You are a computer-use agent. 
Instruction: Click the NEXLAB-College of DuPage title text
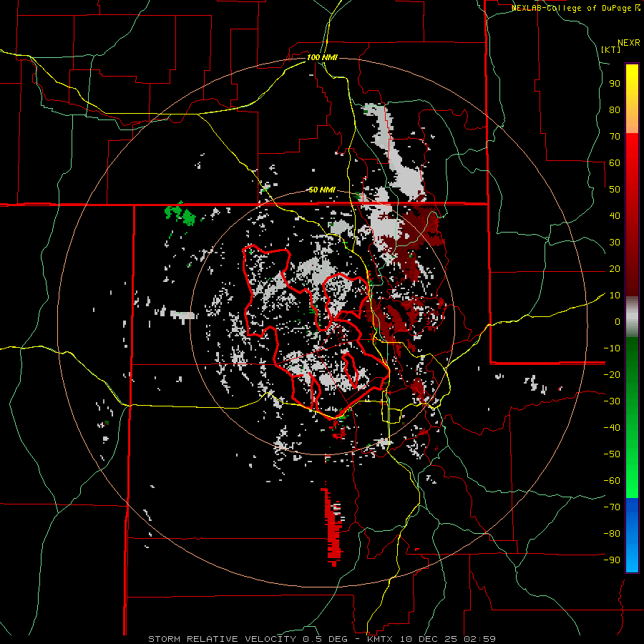point(575,8)
